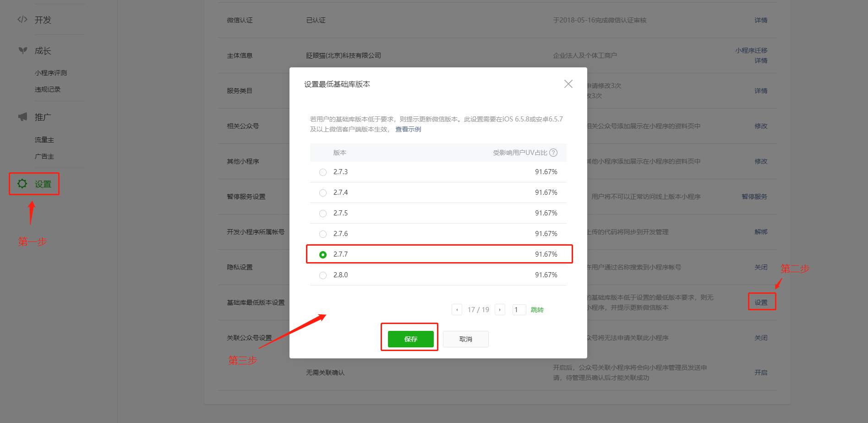Screen dimensions: 868x423
Task: Open 违规记录 in the sidebar
Action: [48, 89]
